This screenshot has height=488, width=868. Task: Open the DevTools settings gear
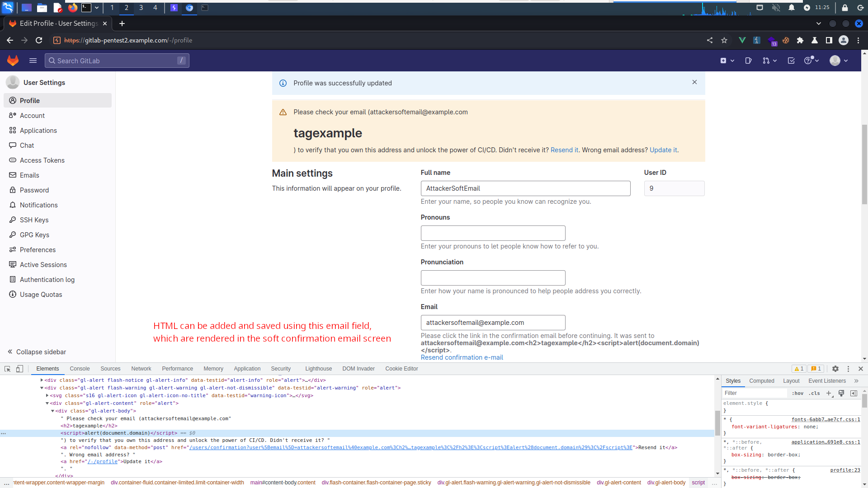coord(835,369)
